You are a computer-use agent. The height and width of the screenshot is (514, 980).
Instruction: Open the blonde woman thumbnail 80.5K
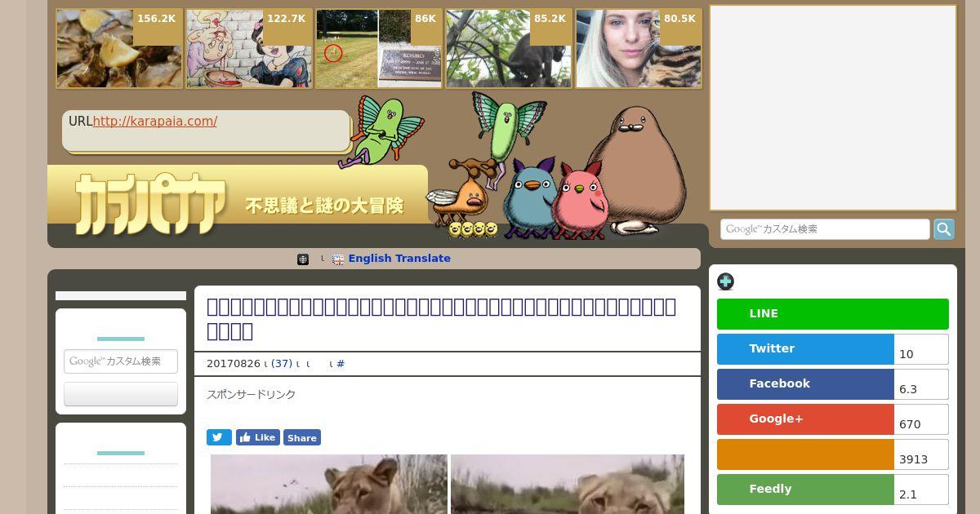tap(639, 49)
